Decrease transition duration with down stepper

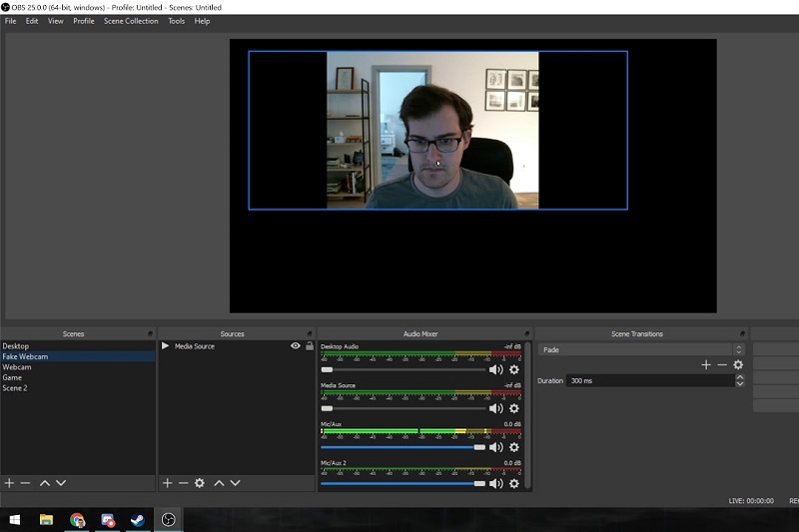click(x=740, y=383)
